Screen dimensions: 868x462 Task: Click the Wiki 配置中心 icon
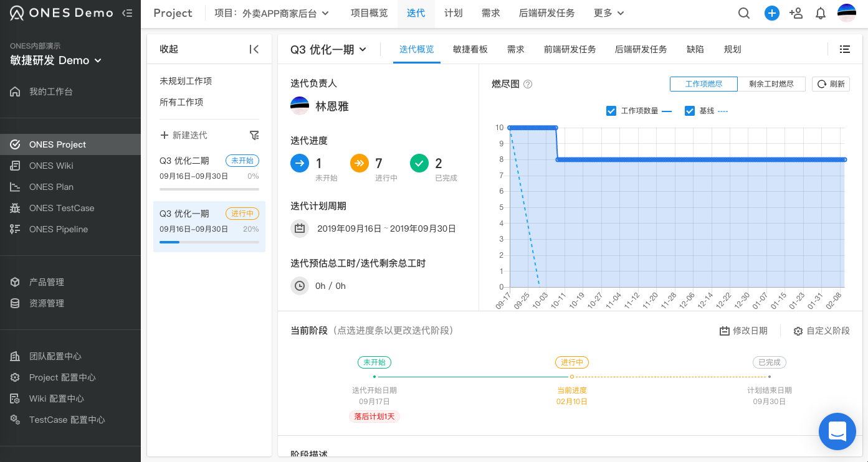coord(16,398)
